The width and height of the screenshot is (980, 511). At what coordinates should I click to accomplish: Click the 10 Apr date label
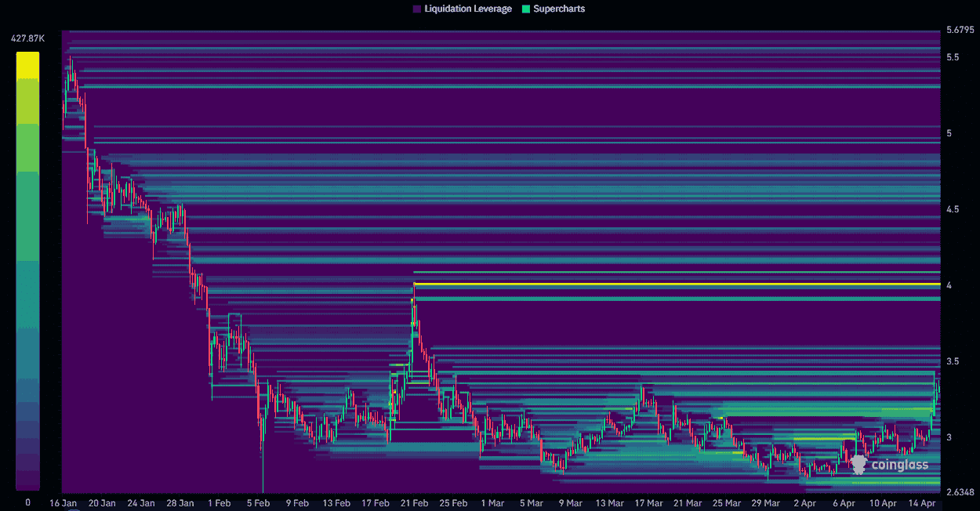884,503
